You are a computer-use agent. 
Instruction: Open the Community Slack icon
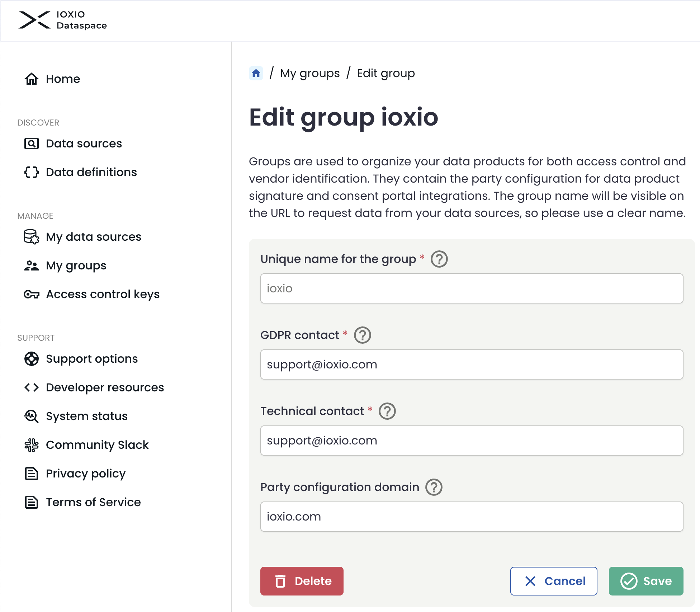[x=31, y=445]
